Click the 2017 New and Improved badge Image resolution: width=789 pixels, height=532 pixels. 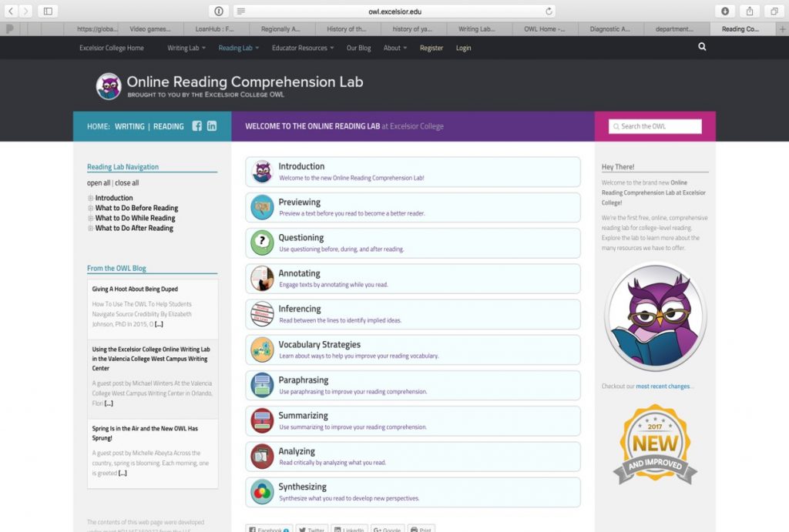(x=655, y=445)
